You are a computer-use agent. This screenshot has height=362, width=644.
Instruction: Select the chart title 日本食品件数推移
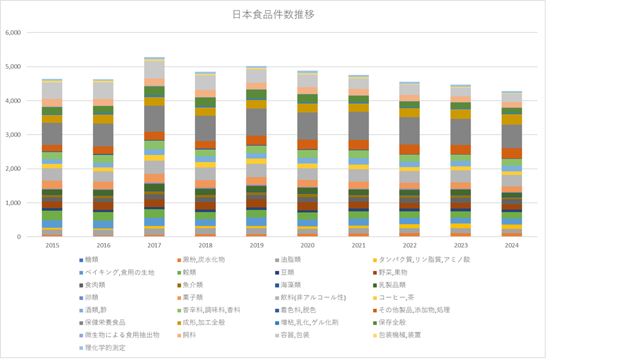pyautogui.click(x=273, y=15)
